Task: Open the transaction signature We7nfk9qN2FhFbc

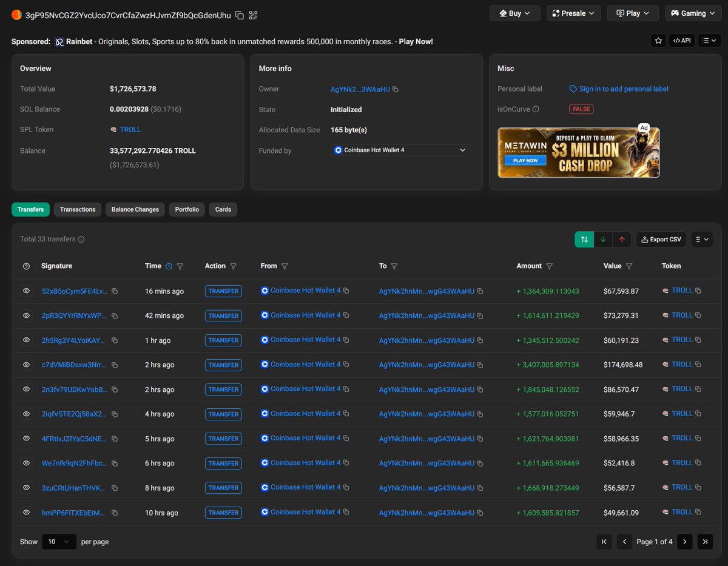Action: [x=75, y=463]
